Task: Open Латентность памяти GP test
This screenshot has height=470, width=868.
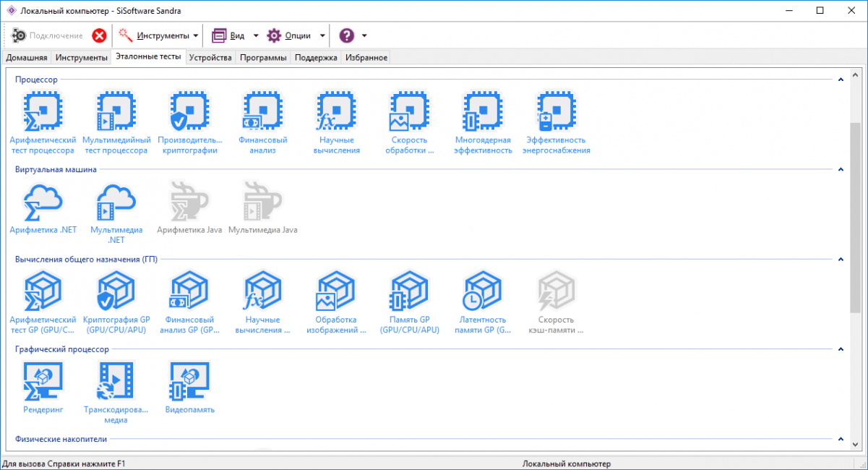Action: 482,302
